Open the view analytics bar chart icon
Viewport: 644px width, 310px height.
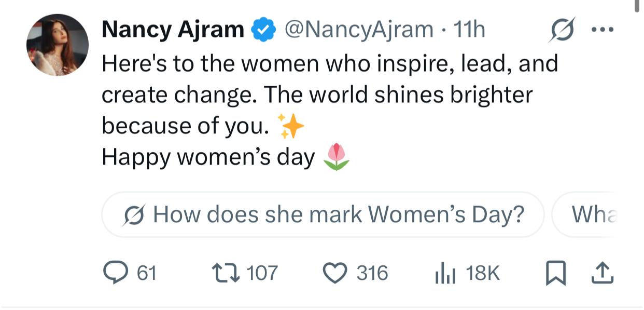coord(445,274)
